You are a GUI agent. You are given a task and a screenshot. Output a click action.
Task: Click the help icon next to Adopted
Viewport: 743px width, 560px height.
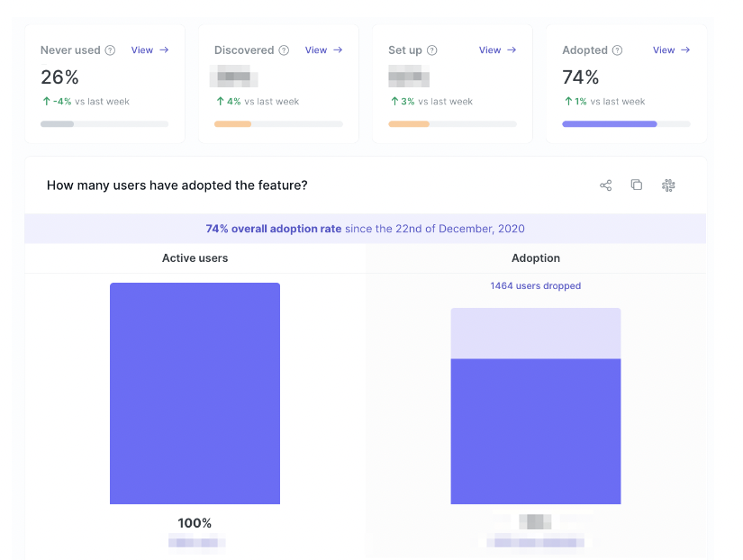(617, 50)
